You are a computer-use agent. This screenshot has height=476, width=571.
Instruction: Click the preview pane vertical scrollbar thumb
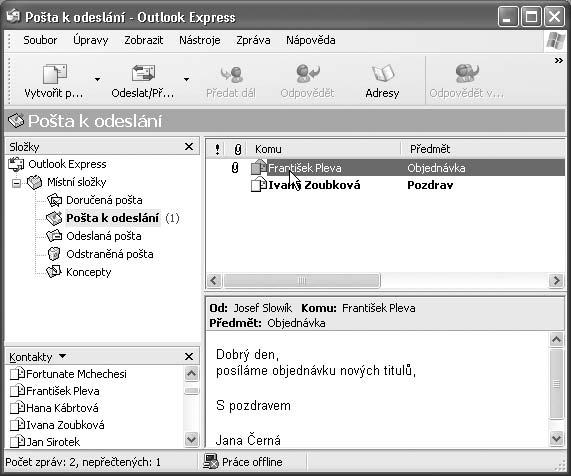556,384
